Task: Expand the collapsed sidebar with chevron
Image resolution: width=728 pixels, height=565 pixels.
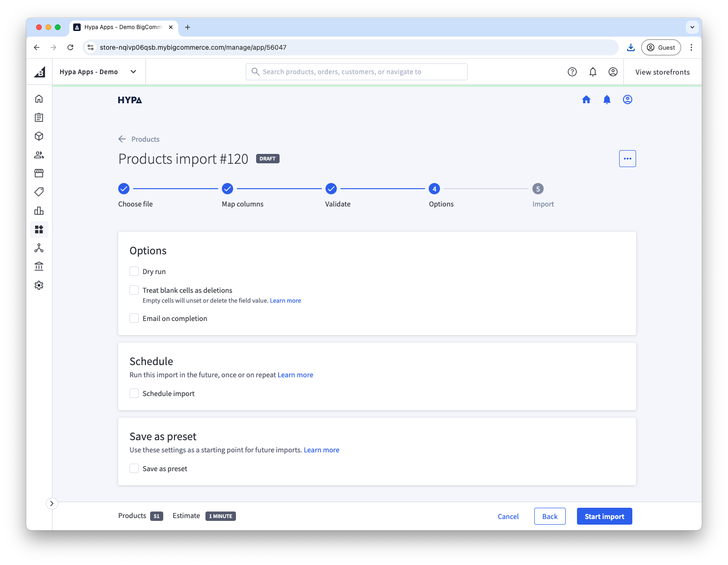Action: tap(52, 503)
